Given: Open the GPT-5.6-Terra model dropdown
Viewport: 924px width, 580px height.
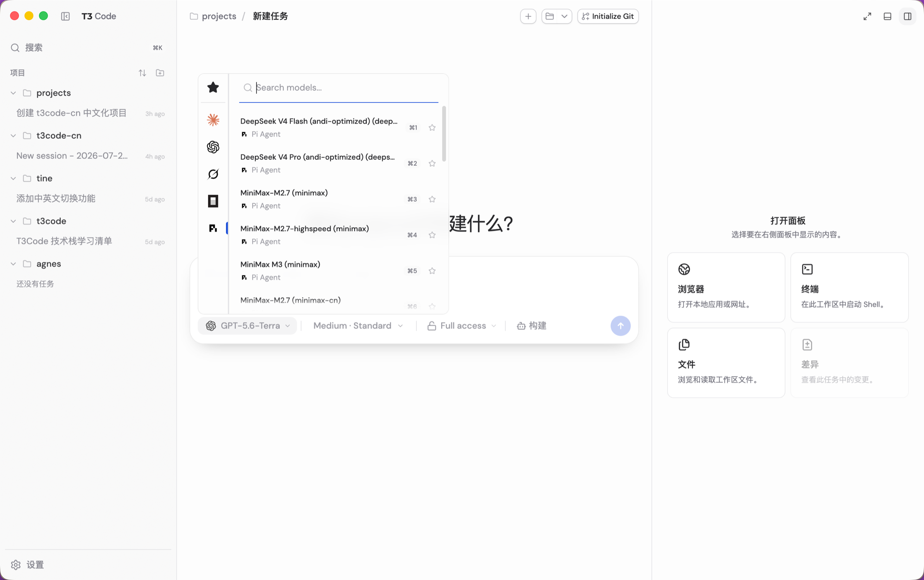Looking at the screenshot, I should pos(248,326).
